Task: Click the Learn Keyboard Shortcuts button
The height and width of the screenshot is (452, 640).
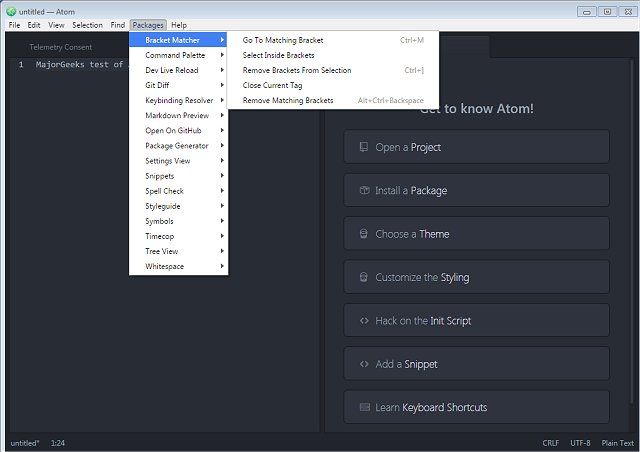Action: pyautogui.click(x=476, y=407)
